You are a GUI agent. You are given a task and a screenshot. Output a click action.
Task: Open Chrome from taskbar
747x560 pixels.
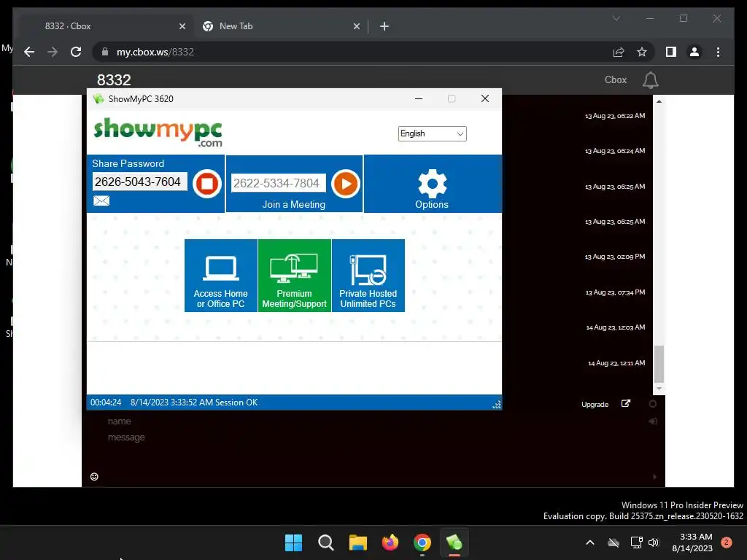[422, 542]
